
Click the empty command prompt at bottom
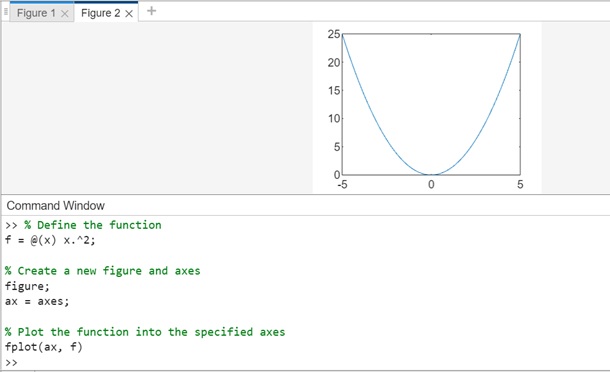point(11,363)
